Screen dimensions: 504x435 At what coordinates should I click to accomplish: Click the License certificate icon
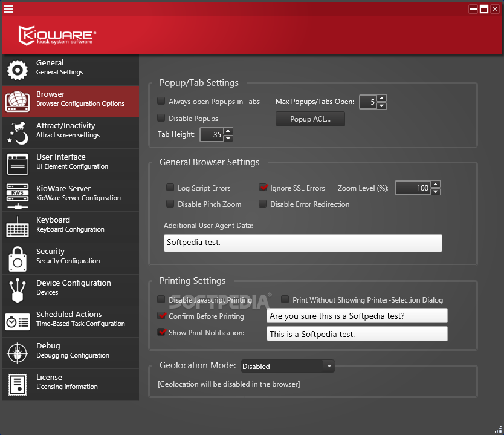point(18,385)
